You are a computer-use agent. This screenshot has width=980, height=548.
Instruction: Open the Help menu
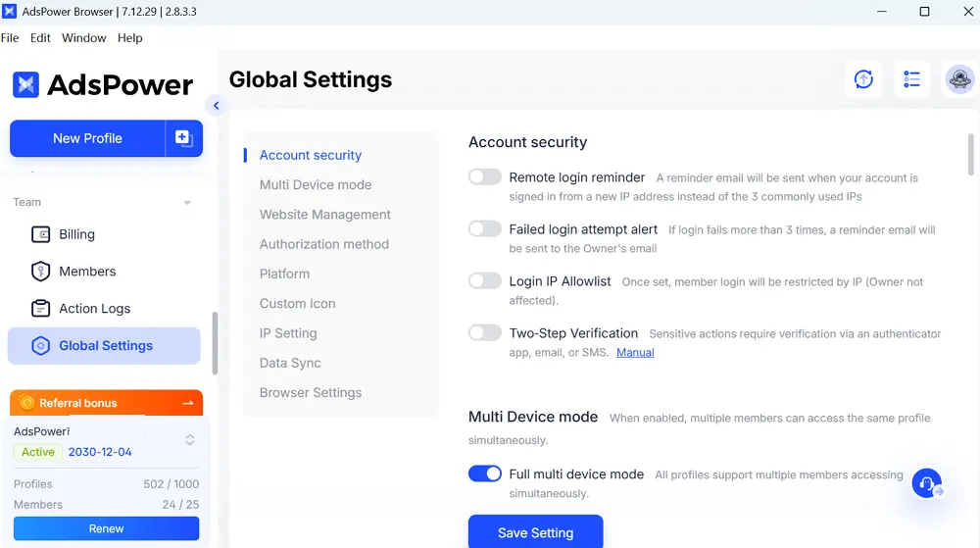(130, 38)
